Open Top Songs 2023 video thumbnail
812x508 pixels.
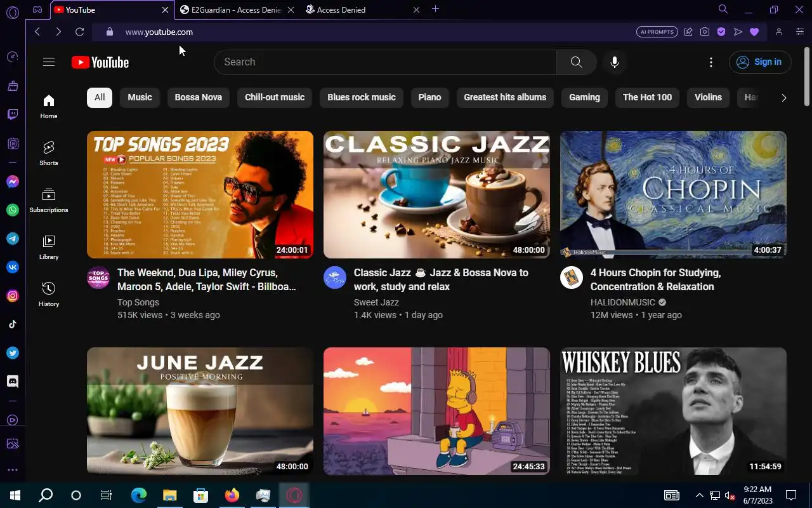pos(200,194)
